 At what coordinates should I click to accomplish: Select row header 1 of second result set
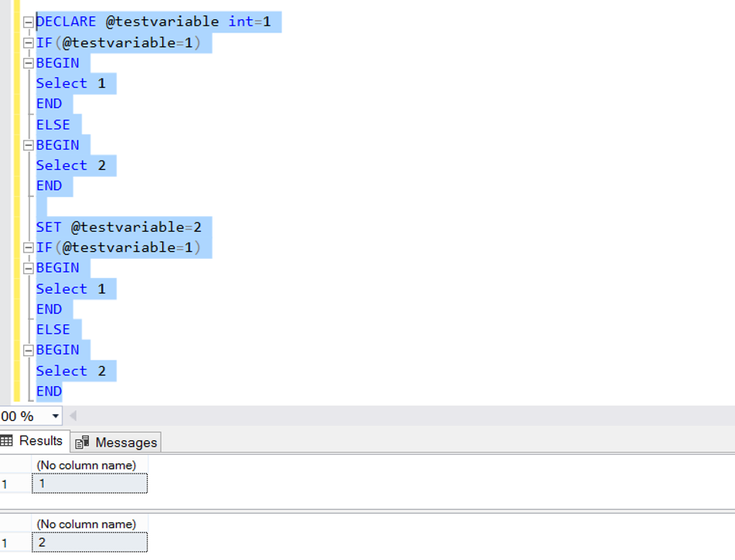pos(15,543)
